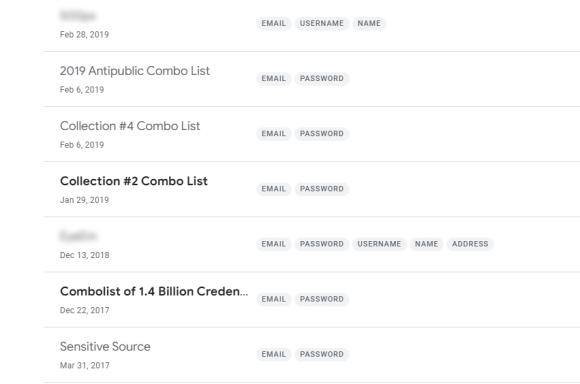
Task: Click EMAIL tag on Sensitive Source row
Action: [x=274, y=354]
